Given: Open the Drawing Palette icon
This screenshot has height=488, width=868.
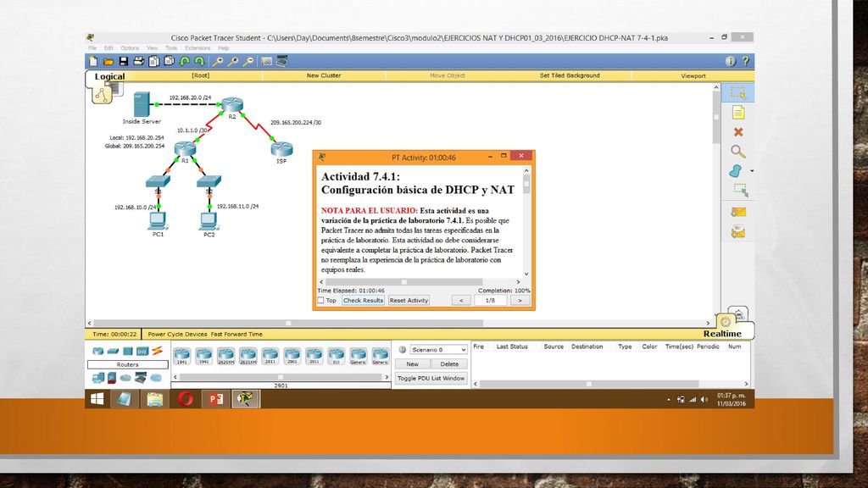Looking at the screenshot, I should pyautogui.click(x=267, y=61).
